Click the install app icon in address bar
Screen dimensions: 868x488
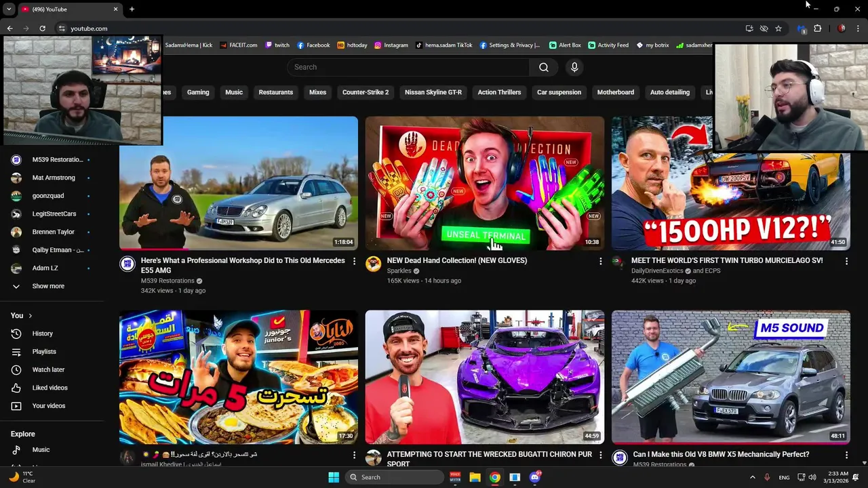[x=749, y=28]
